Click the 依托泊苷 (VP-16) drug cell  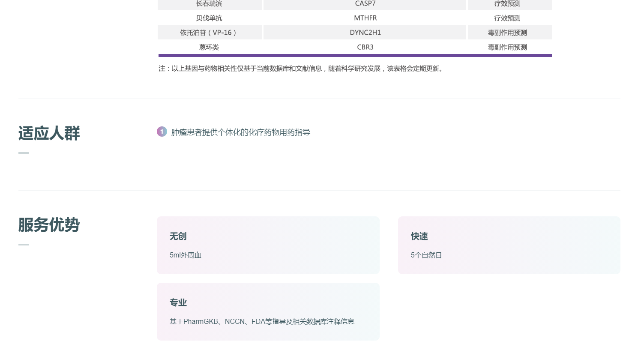(209, 33)
